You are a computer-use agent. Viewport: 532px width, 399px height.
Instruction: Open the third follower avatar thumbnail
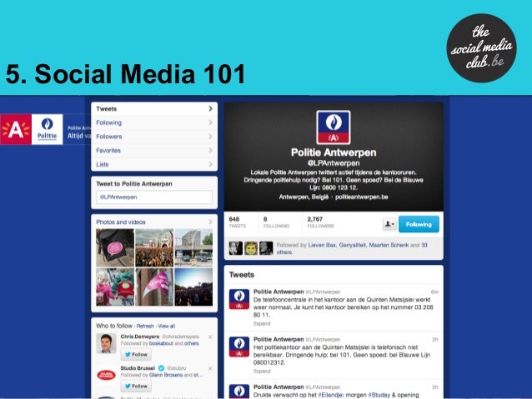[x=266, y=248]
